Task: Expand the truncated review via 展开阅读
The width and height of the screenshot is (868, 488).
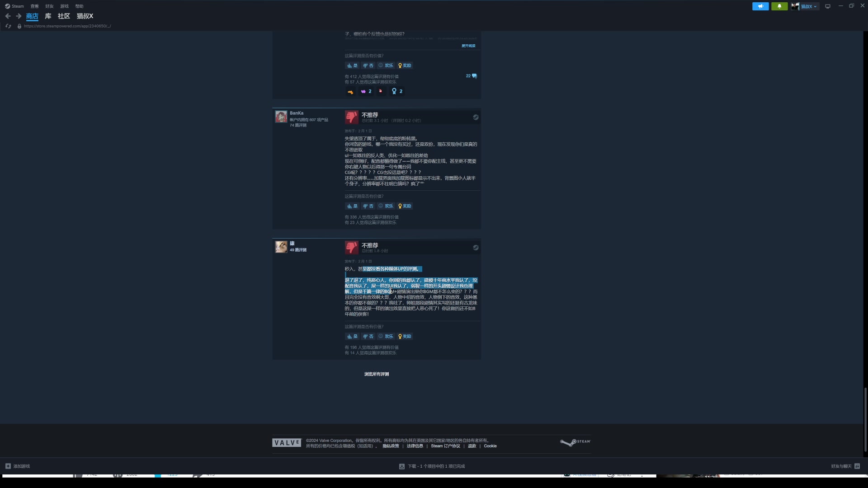Action: tap(468, 46)
